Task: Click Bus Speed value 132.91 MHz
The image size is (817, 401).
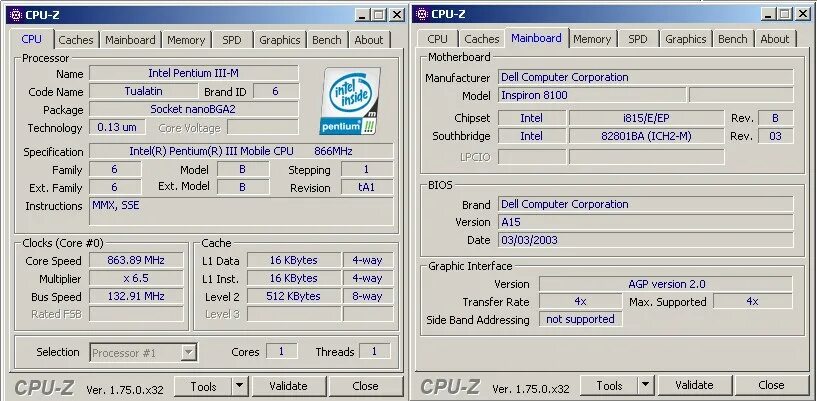Action: (x=136, y=296)
